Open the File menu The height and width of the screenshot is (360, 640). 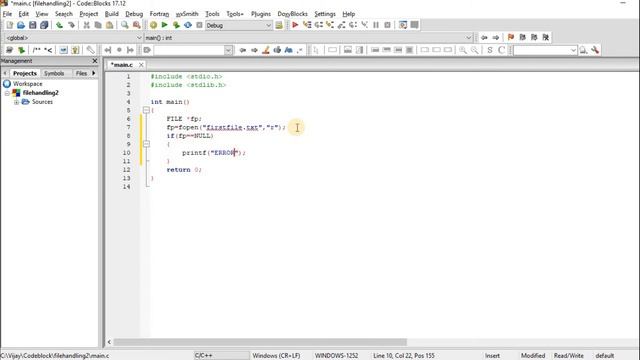coord(7,14)
